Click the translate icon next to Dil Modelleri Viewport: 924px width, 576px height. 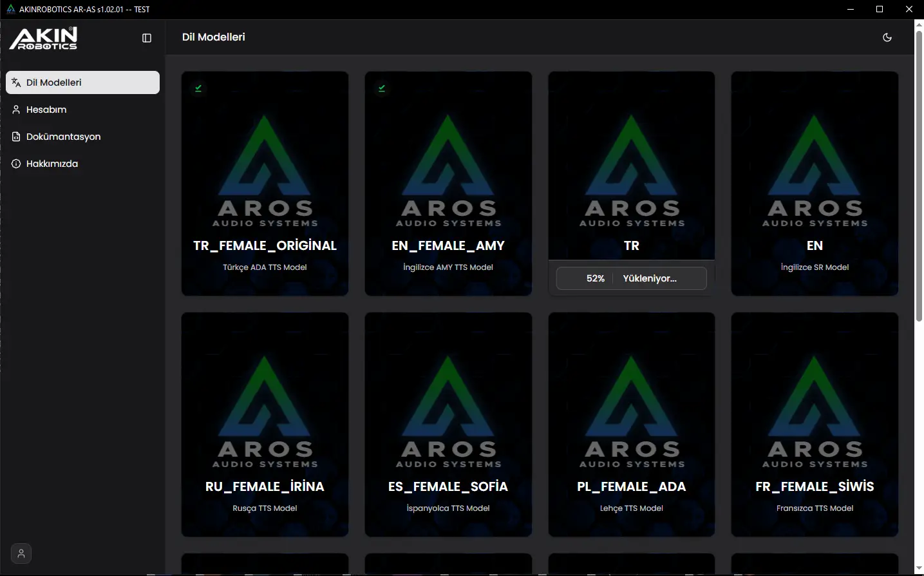(16, 82)
